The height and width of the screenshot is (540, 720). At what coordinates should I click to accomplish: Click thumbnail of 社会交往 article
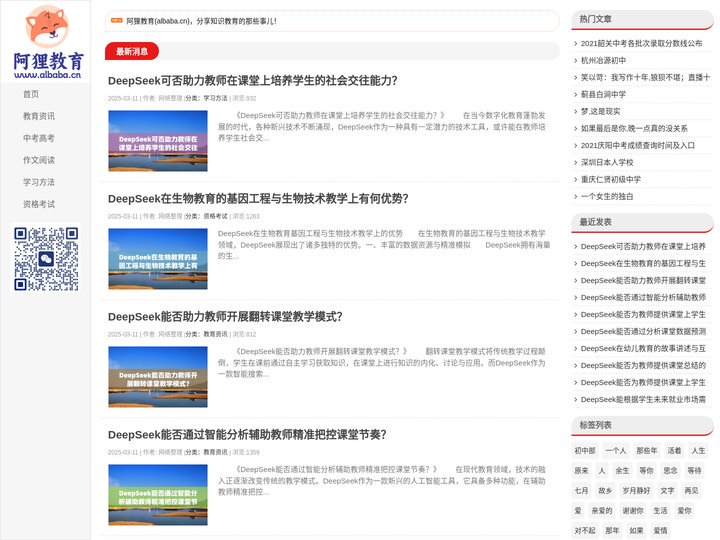[158, 141]
